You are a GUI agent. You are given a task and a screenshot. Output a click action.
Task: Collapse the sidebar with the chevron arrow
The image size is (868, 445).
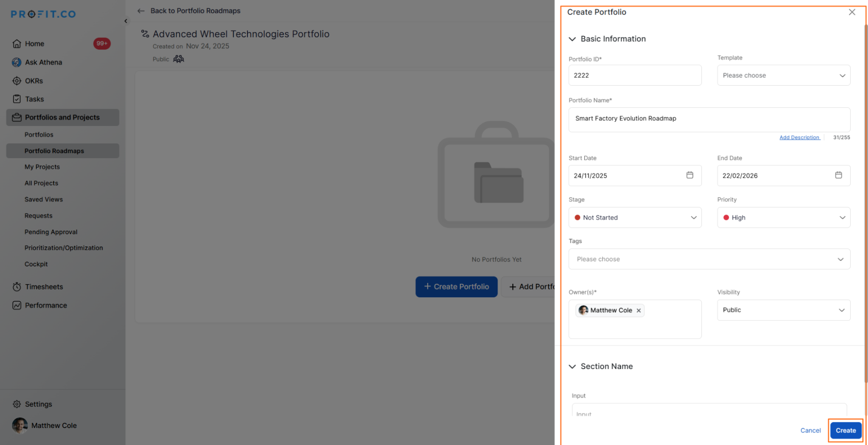[126, 21]
